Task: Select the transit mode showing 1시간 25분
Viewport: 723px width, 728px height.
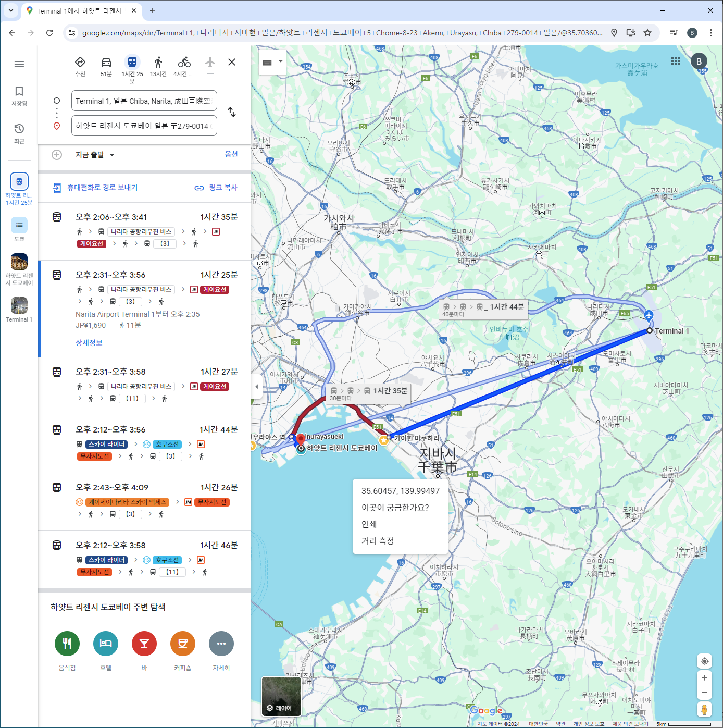Action: 132,69
